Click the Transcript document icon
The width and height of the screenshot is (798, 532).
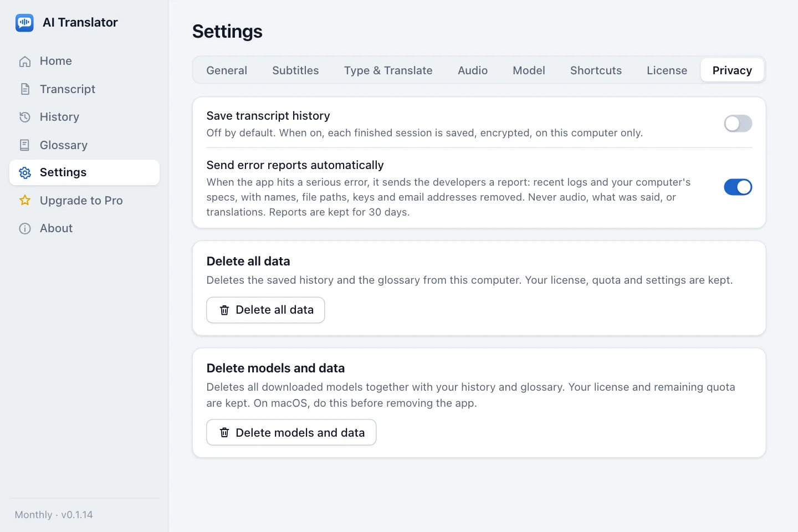pos(25,89)
